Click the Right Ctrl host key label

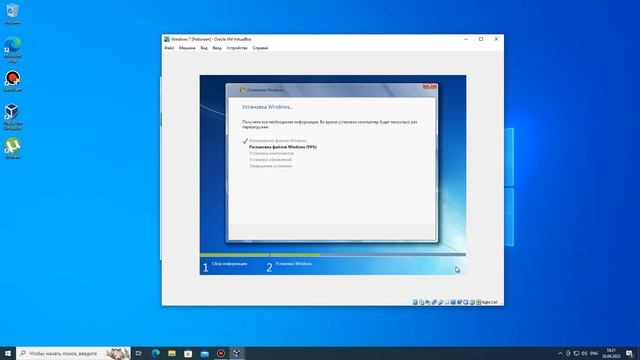(489, 302)
